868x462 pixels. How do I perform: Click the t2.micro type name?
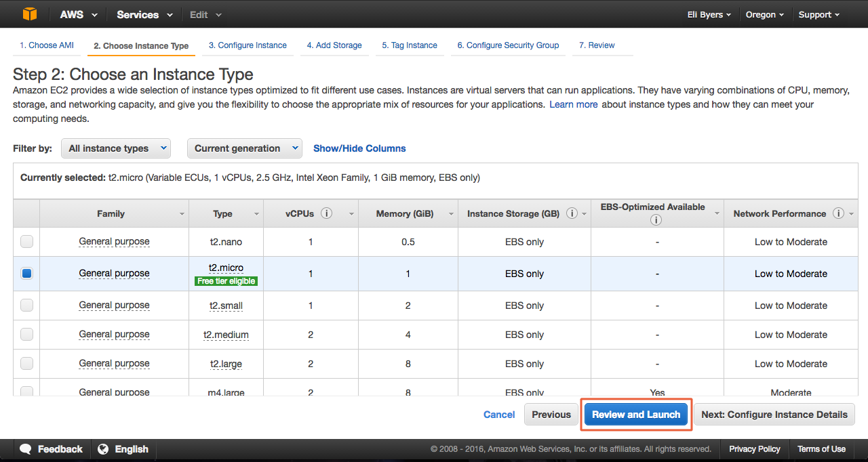(x=226, y=268)
